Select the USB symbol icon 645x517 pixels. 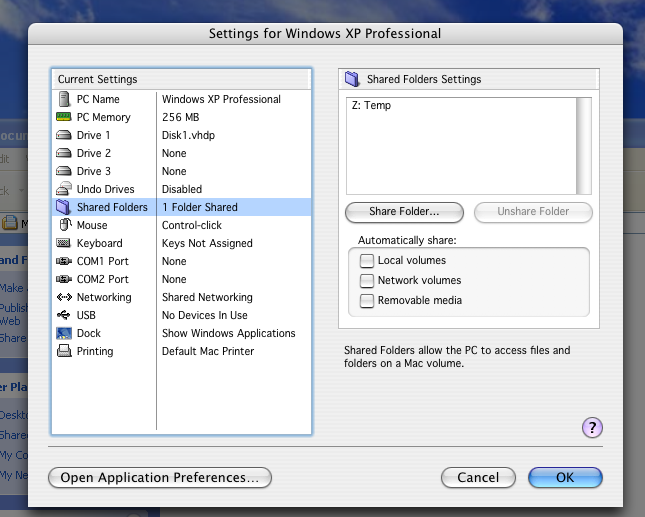64,315
